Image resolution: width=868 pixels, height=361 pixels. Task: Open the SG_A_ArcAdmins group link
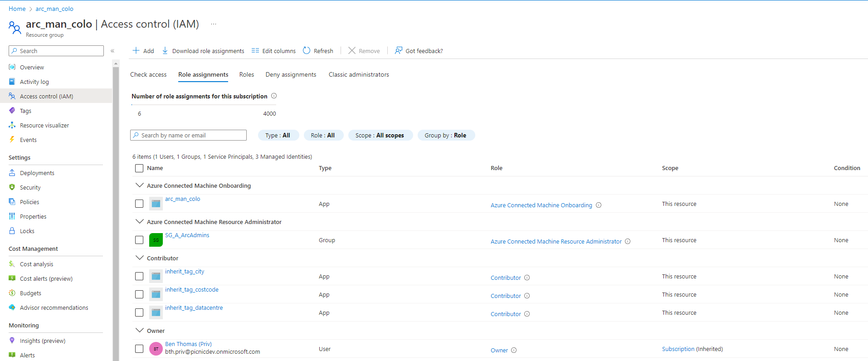(x=187, y=235)
